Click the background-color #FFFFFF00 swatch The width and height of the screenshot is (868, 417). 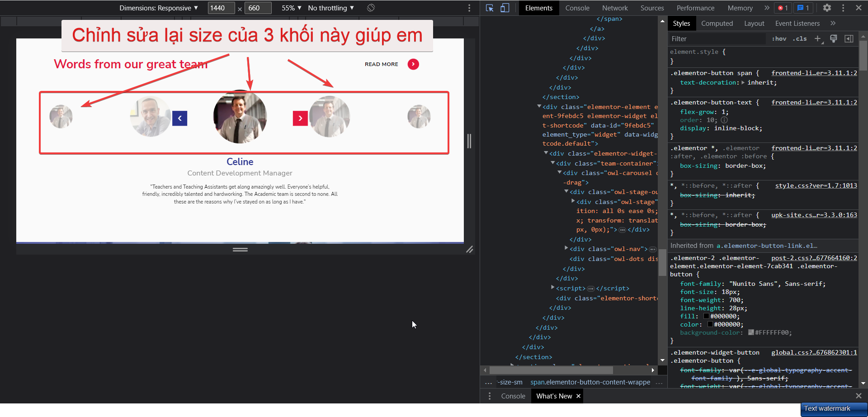click(x=751, y=332)
